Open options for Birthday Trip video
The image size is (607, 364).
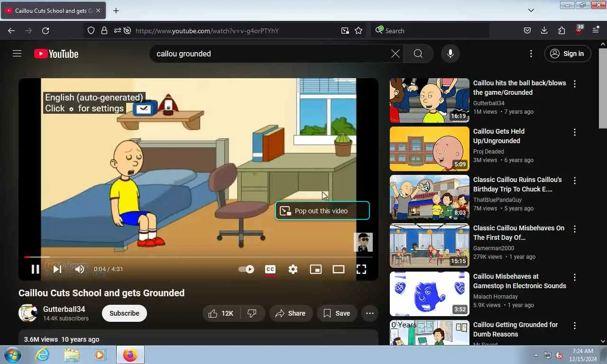(575, 181)
